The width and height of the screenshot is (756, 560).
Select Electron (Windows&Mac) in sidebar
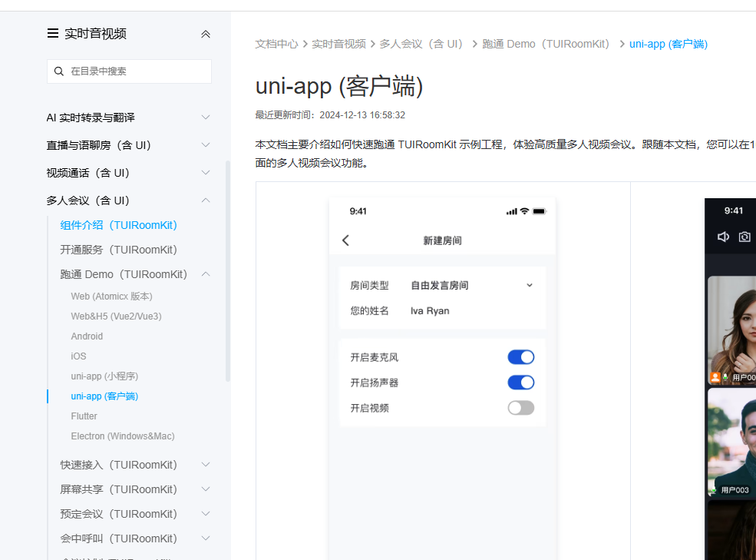[x=123, y=436]
